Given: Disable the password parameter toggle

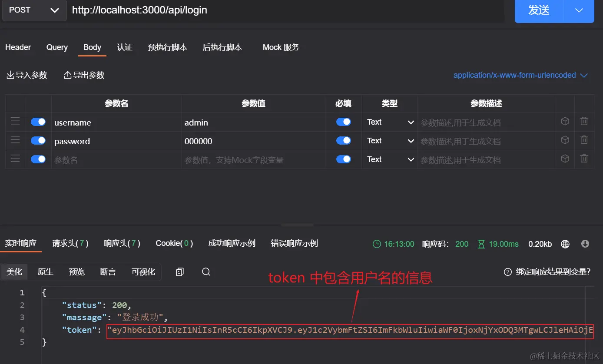Looking at the screenshot, I should click(38, 141).
